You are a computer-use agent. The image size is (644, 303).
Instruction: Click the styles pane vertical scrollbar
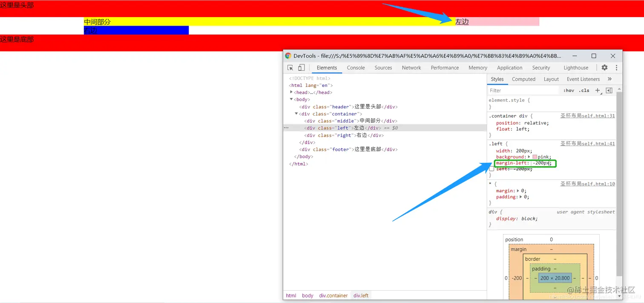(619, 183)
